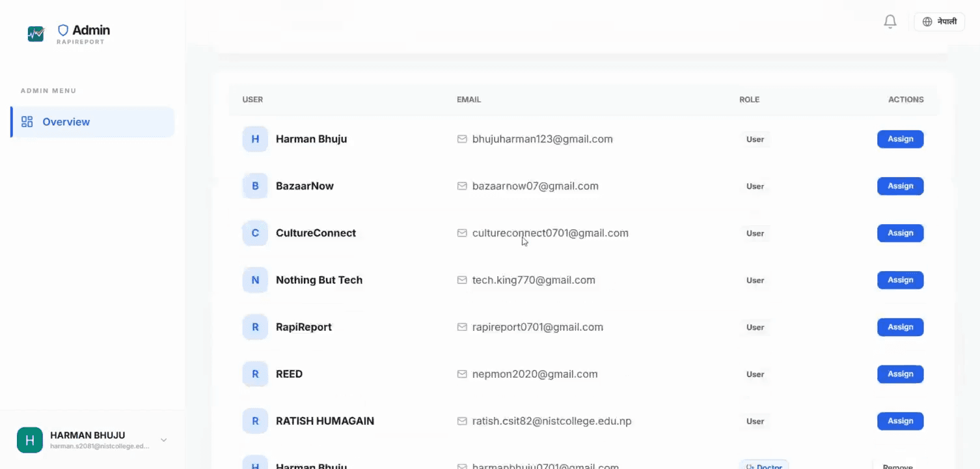Click mail icon beside bhujuharman123@gmail.com
Screen dimensions: 980x469
point(462,139)
